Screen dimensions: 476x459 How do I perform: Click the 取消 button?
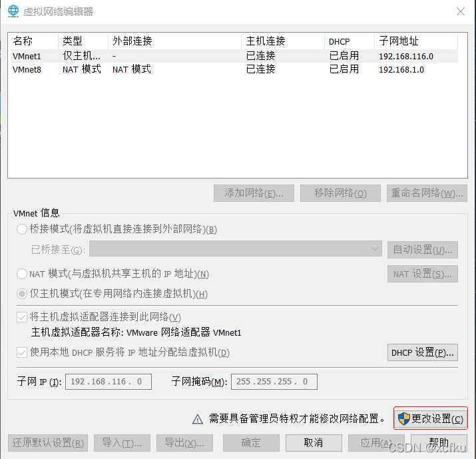tap(314, 443)
